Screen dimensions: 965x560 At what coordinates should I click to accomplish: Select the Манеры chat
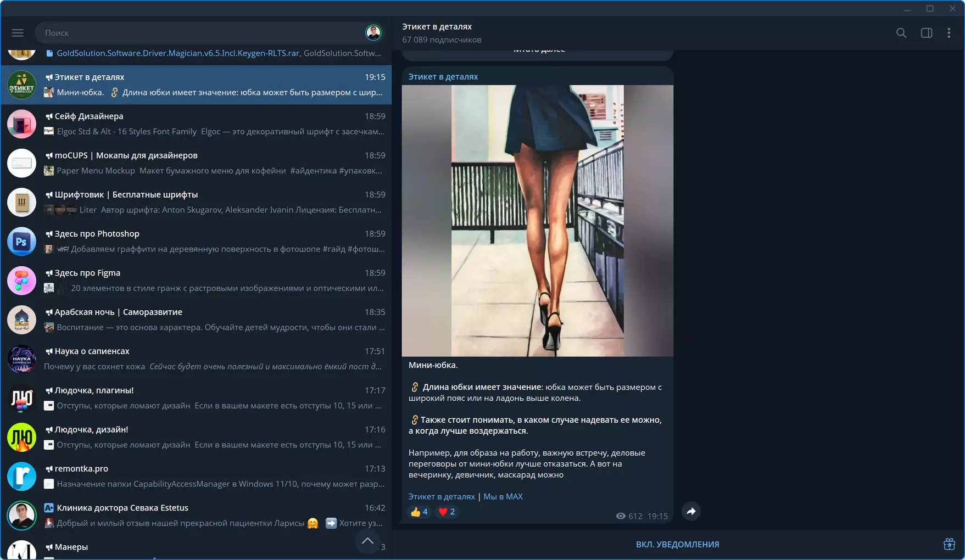(x=196, y=548)
